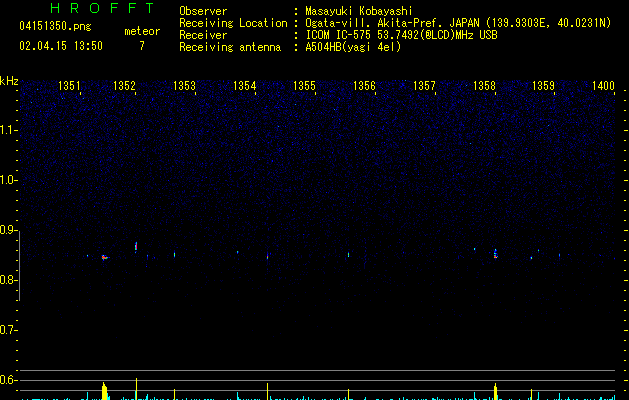The image size is (629, 400).
Task: Click the 0.9 kHz frequency label
Action: 8,230
